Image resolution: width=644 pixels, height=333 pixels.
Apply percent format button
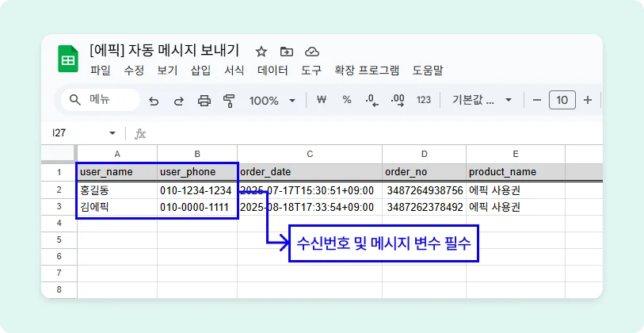click(347, 100)
